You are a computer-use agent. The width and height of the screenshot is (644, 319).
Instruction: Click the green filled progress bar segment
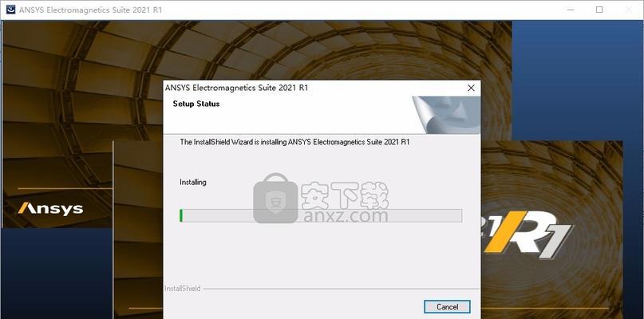coord(181,215)
